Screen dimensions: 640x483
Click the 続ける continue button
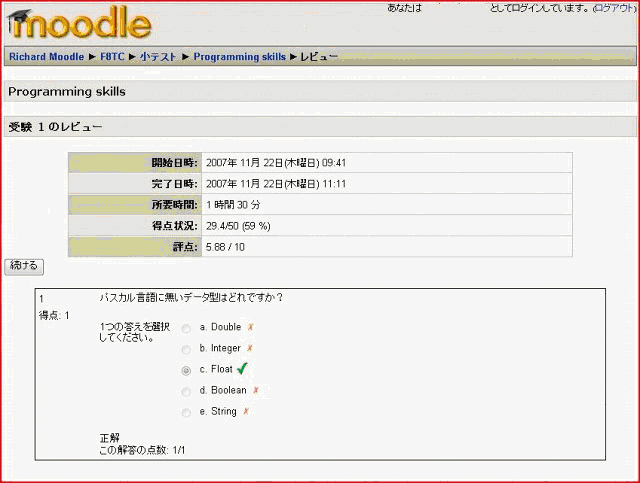click(x=24, y=266)
